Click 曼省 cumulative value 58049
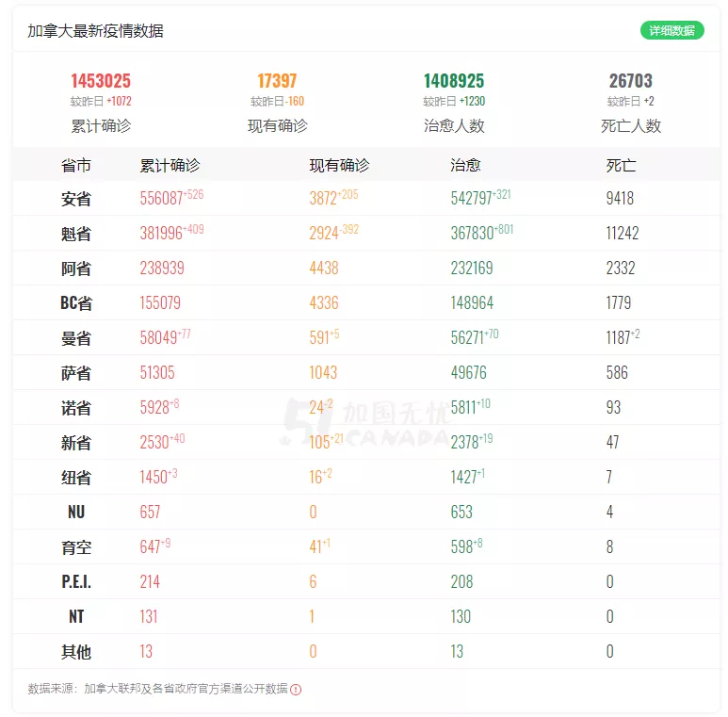This screenshot has height=717, width=728. [x=158, y=337]
